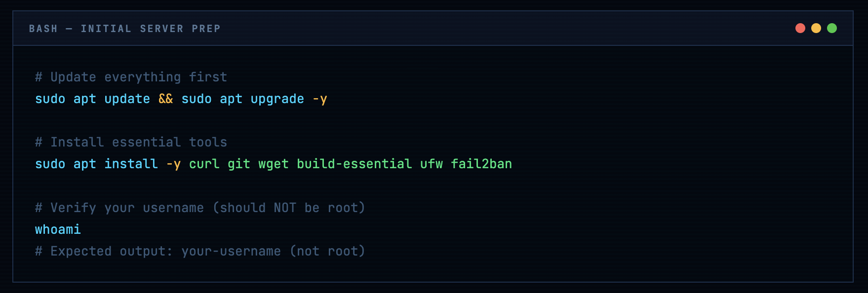Click the word "upgrade" in the first command
Image resolution: width=868 pixels, height=293 pixels.
pos(277,99)
